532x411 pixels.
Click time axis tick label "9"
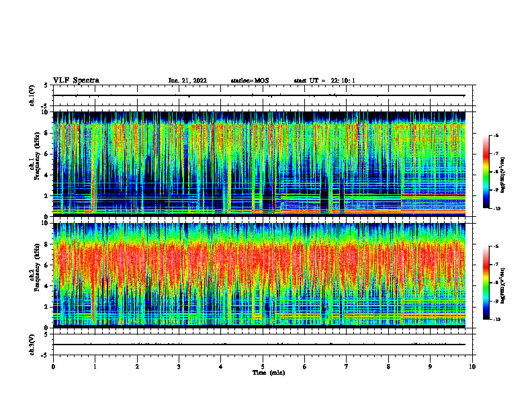point(430,367)
